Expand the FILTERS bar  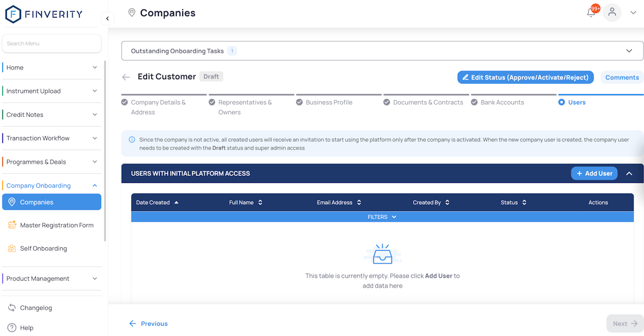[382, 217]
